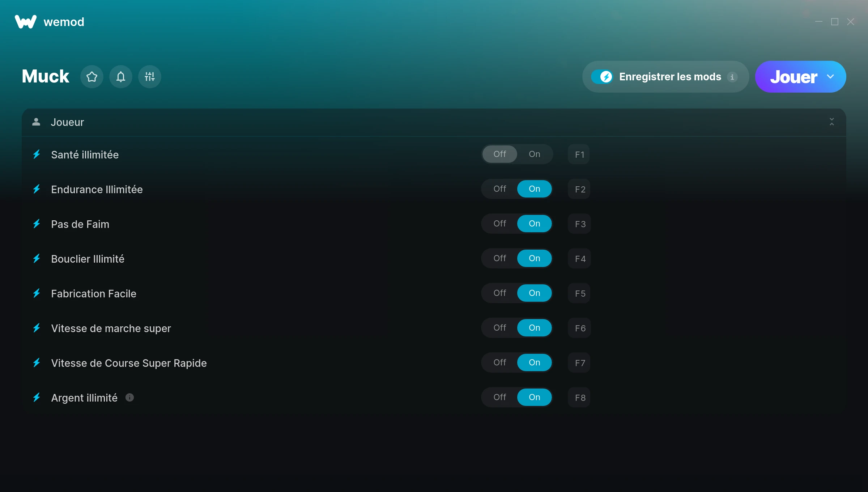Open the sliders settings icon
The width and height of the screenshot is (868, 492).
point(150,77)
